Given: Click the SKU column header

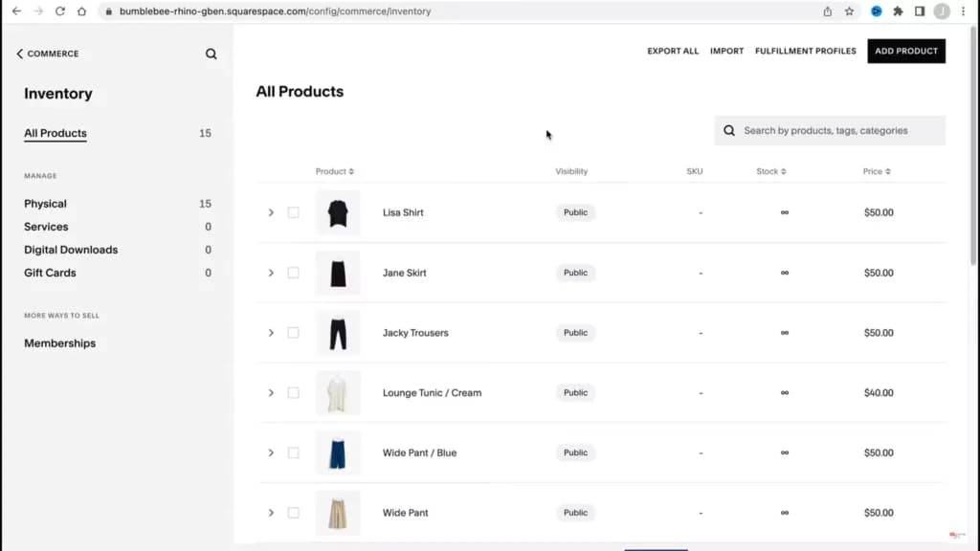Looking at the screenshot, I should point(695,171).
